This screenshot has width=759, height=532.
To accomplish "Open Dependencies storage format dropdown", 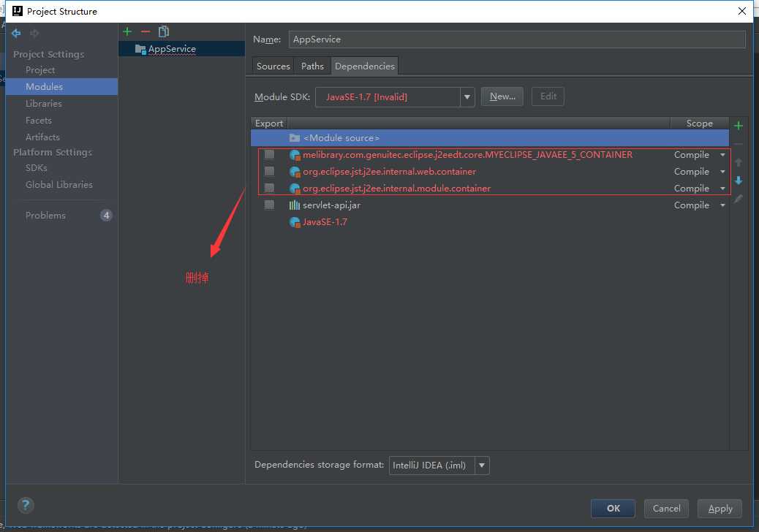I will click(x=482, y=465).
